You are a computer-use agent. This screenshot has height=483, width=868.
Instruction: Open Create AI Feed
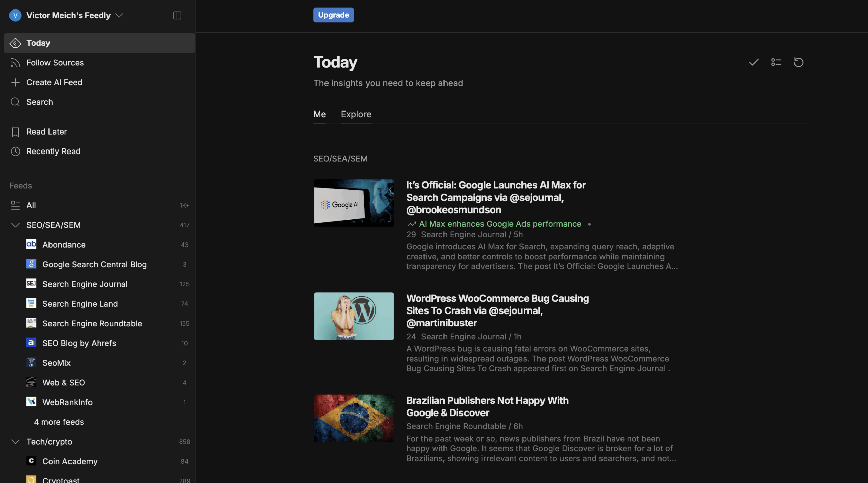[x=54, y=82]
